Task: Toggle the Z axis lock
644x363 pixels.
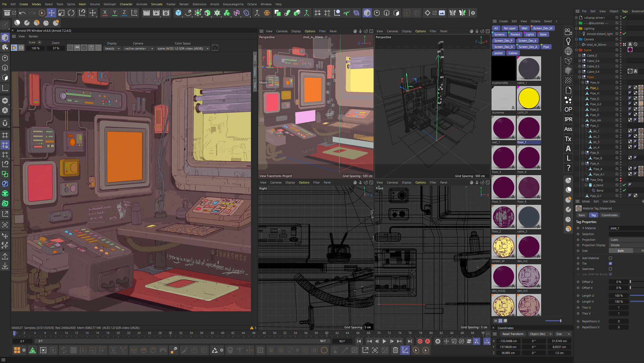Action: tap(124, 13)
